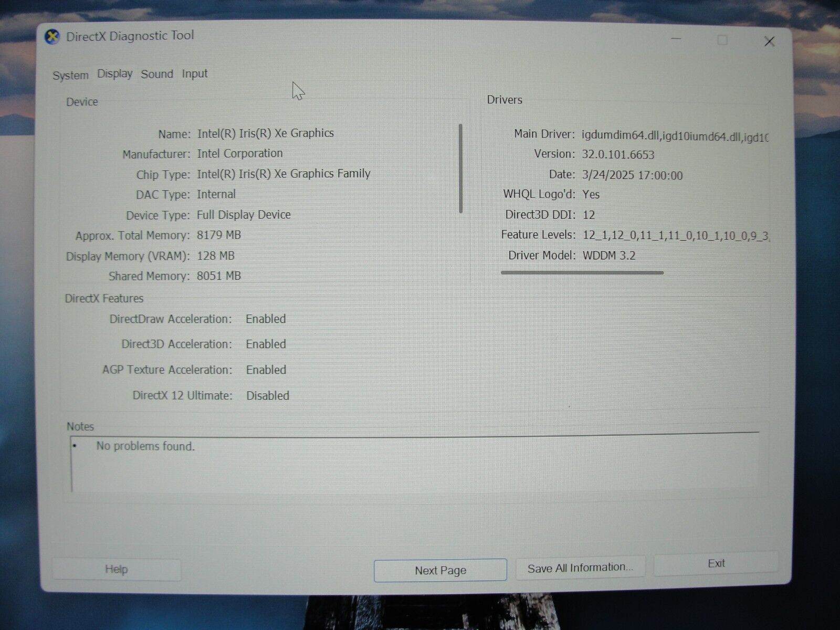Viewport: 840px width, 630px height.
Task: Click the Chip Type value text
Action: (283, 174)
